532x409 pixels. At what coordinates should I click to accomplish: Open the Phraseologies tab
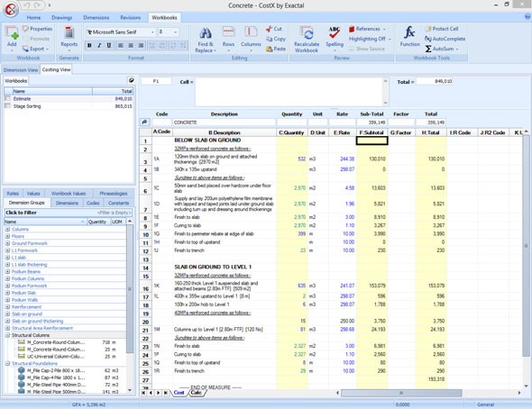tap(114, 194)
